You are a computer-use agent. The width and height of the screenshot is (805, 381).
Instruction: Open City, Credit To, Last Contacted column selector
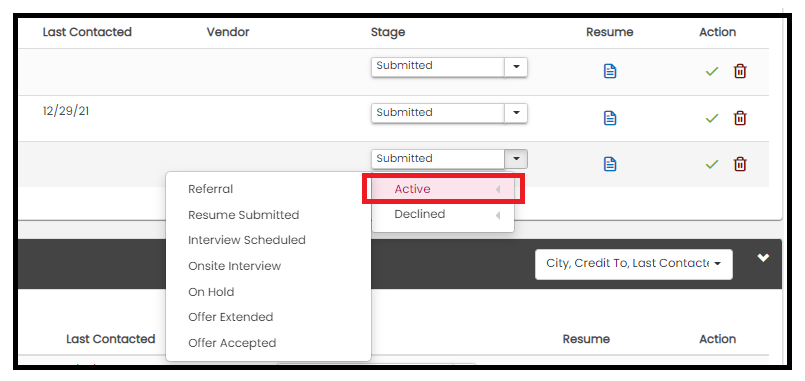[634, 264]
